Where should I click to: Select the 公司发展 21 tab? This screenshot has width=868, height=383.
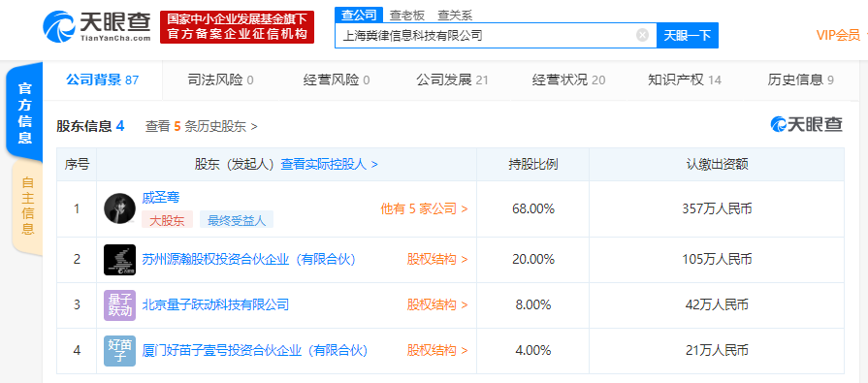click(452, 80)
